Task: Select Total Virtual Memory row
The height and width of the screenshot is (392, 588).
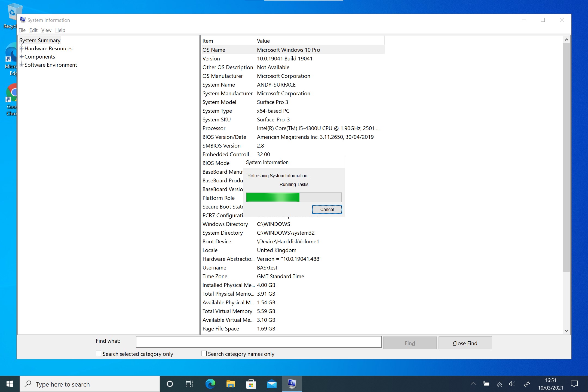Action: tap(293, 311)
